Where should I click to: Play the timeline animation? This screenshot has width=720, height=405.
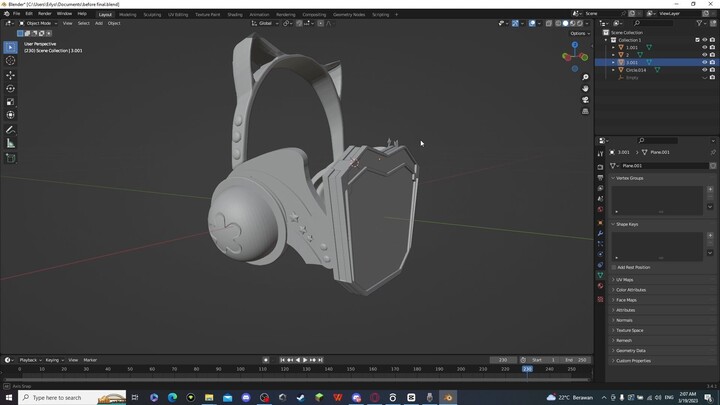[305, 360]
